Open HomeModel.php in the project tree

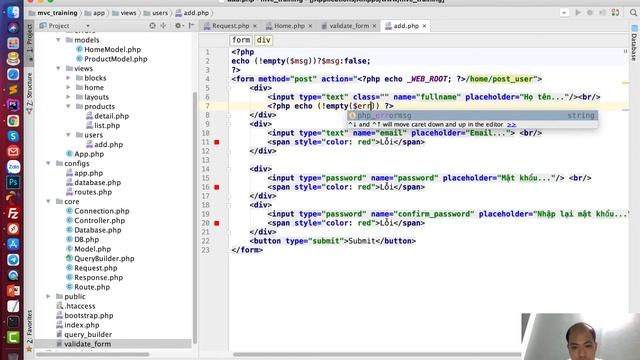tap(112, 49)
